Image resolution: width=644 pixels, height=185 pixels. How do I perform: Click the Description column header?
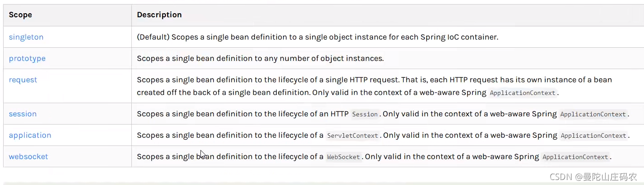point(160,15)
